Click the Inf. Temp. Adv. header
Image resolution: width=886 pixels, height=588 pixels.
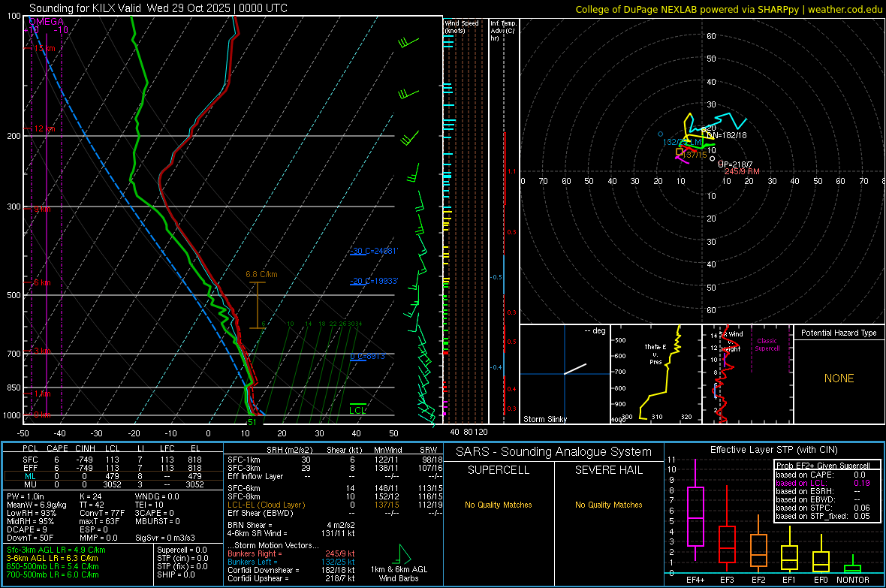point(502,31)
